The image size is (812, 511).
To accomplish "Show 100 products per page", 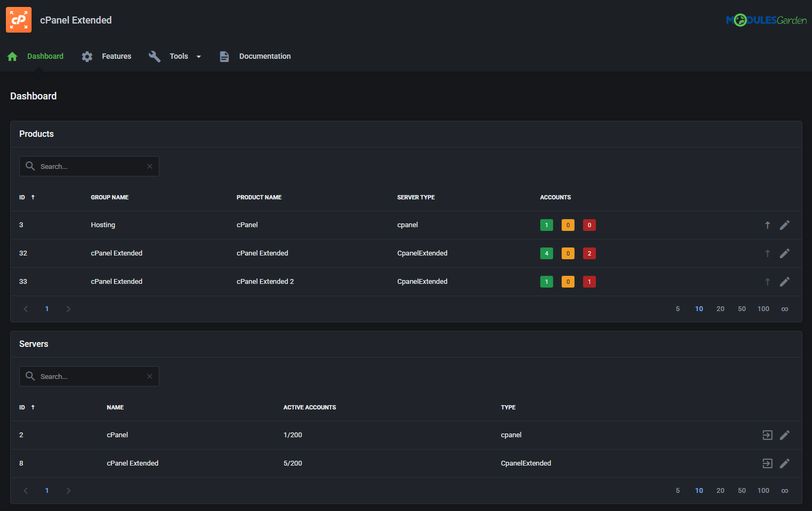I will point(763,309).
